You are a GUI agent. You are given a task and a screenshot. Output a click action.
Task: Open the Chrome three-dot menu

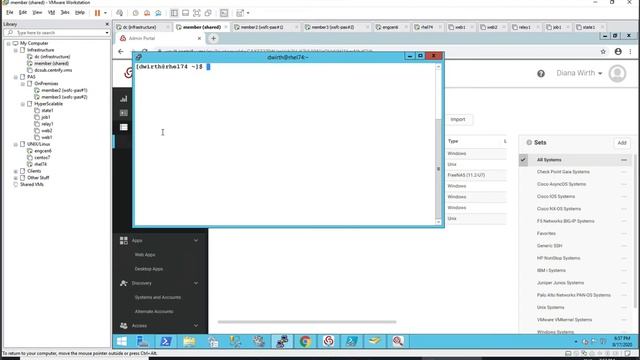[x=631, y=51]
